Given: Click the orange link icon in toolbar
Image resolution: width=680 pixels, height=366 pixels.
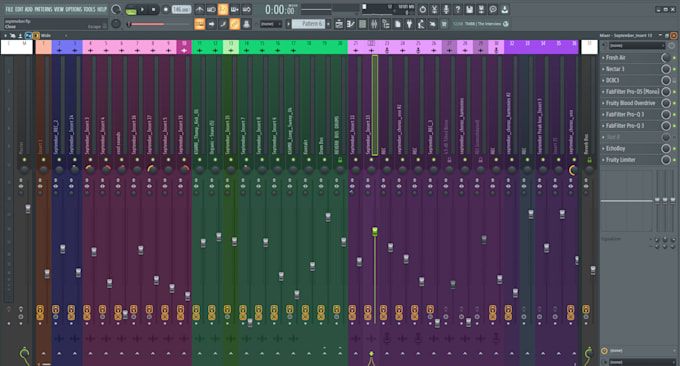Looking at the screenshot, I should [235, 24].
